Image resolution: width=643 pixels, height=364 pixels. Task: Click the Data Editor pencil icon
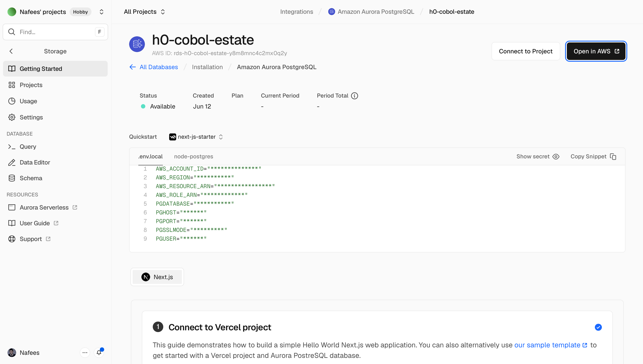[12, 162]
